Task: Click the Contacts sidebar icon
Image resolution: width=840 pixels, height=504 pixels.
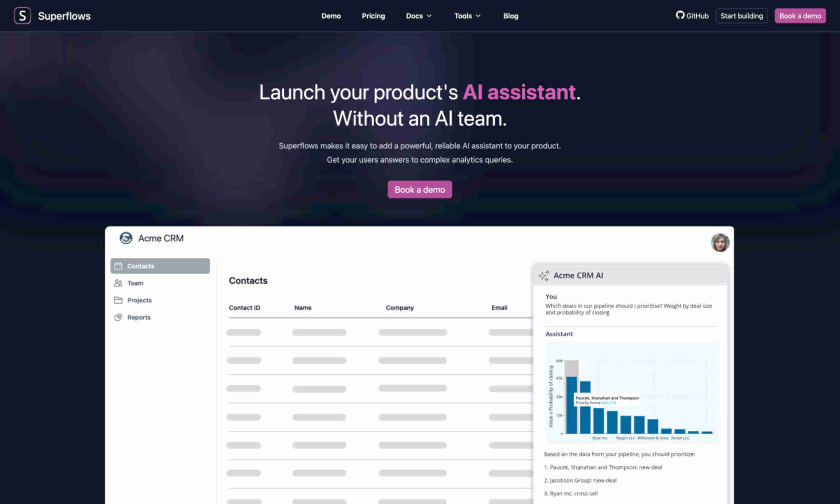Action: 118,266
